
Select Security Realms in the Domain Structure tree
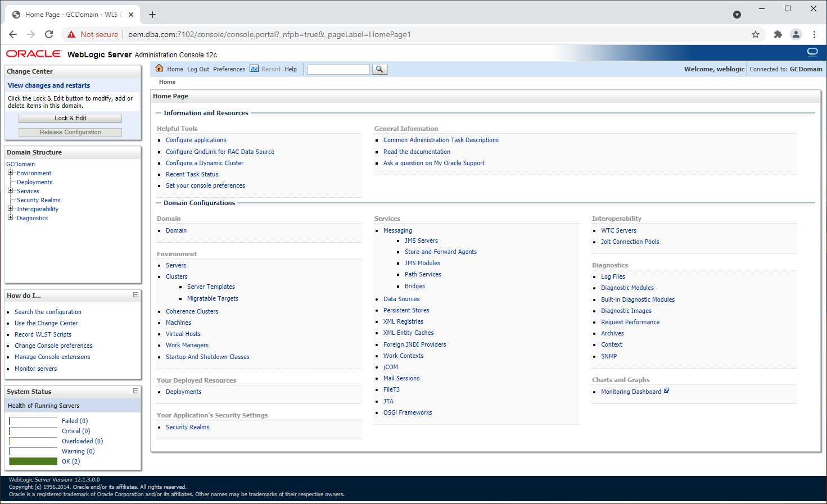[38, 200]
